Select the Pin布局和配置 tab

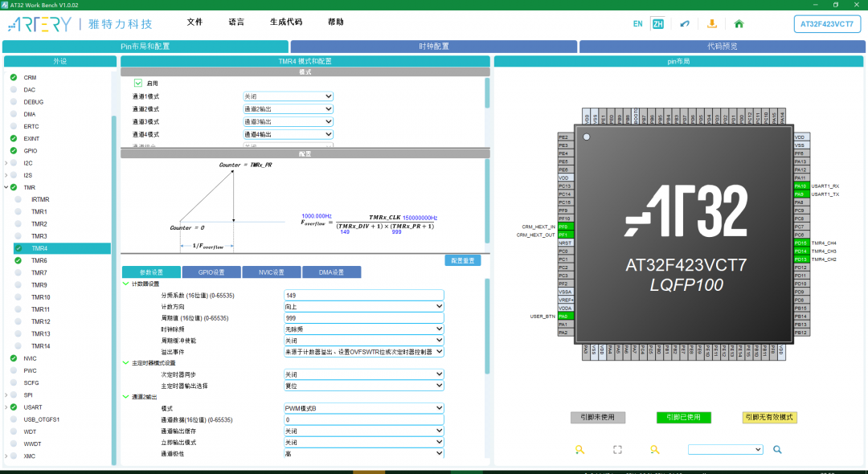[145, 47]
